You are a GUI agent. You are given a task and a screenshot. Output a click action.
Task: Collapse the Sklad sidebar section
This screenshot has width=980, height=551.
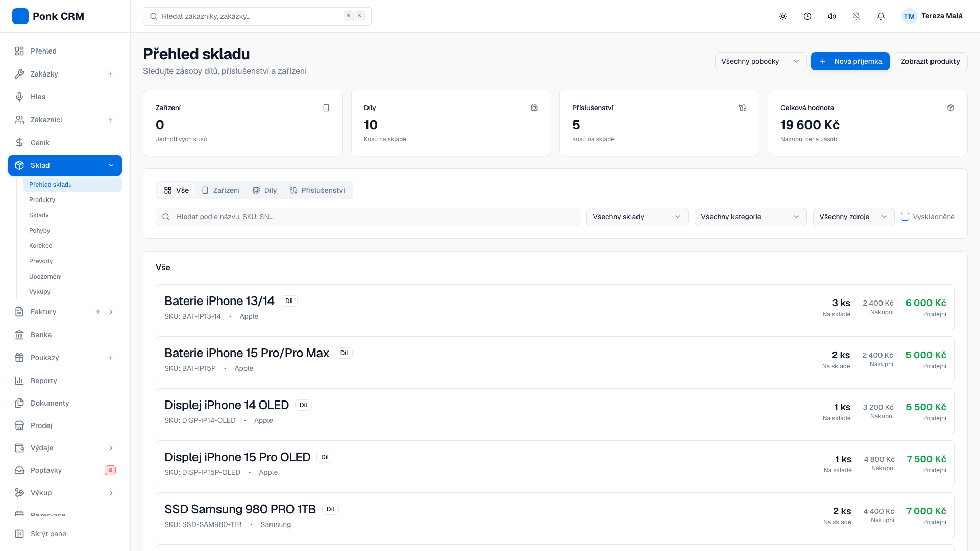111,165
